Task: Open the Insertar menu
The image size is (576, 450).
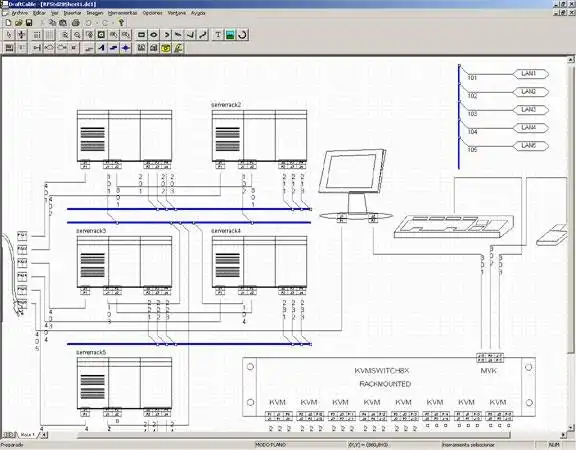Action: pyautogui.click(x=72, y=13)
